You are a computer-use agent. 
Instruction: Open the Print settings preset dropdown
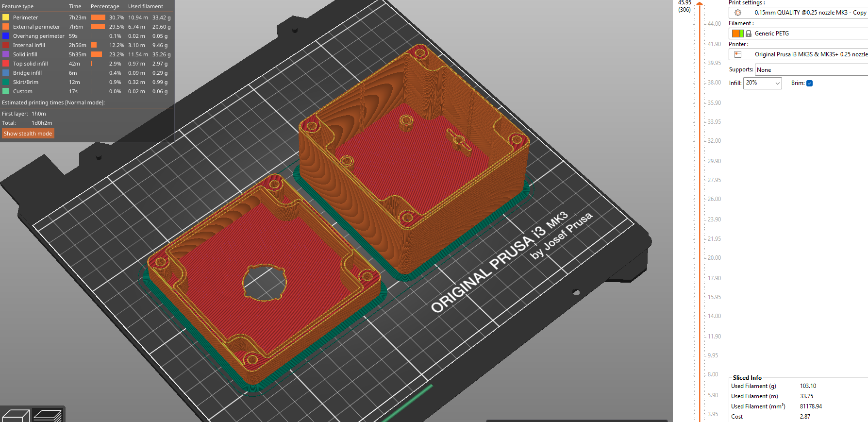tap(798, 13)
